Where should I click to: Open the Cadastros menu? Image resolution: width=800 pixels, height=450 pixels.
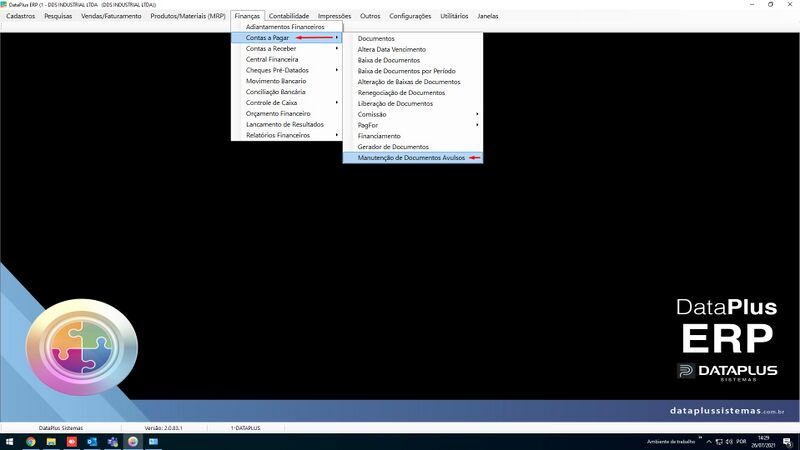[21, 16]
